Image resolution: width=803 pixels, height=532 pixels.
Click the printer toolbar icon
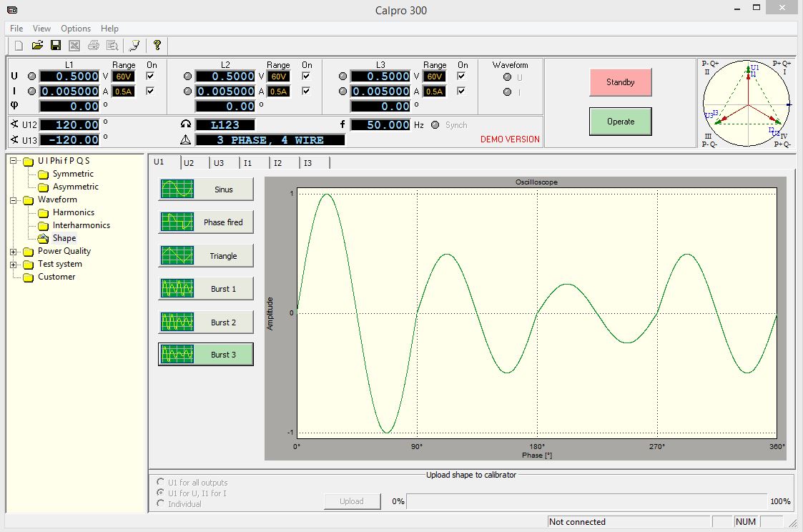93,46
